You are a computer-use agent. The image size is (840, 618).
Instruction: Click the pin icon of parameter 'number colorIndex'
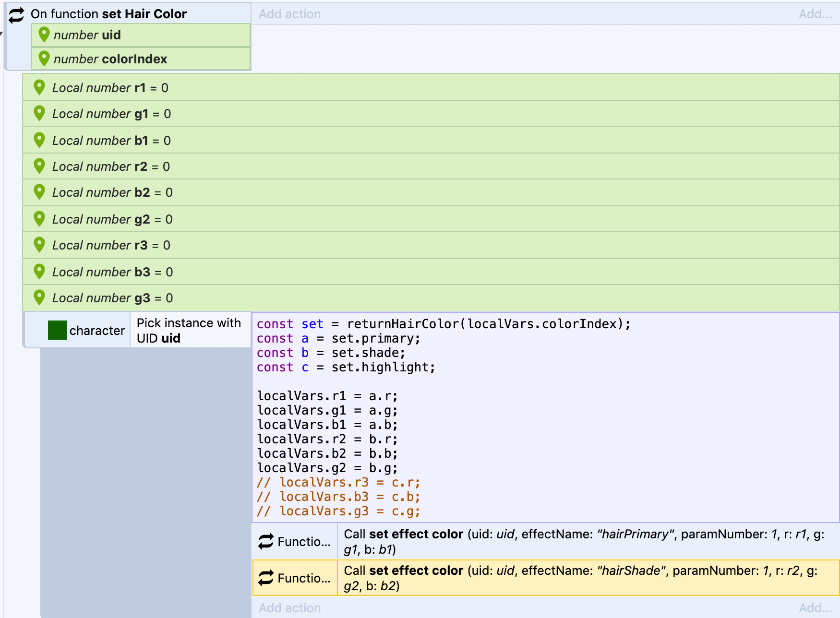pos(44,59)
